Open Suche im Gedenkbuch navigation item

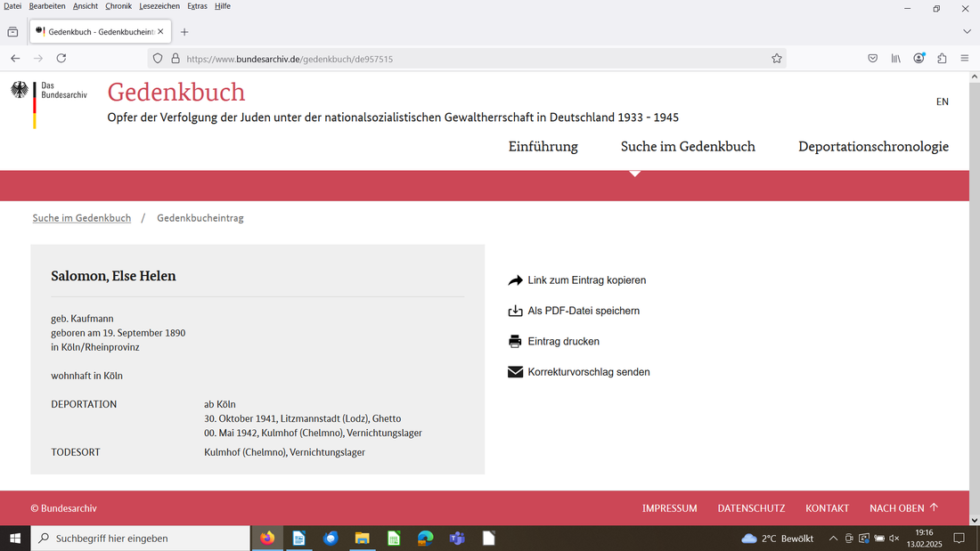point(688,147)
